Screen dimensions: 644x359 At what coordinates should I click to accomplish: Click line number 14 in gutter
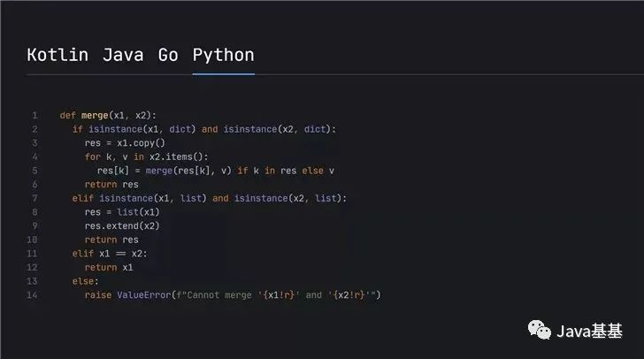click(32, 295)
